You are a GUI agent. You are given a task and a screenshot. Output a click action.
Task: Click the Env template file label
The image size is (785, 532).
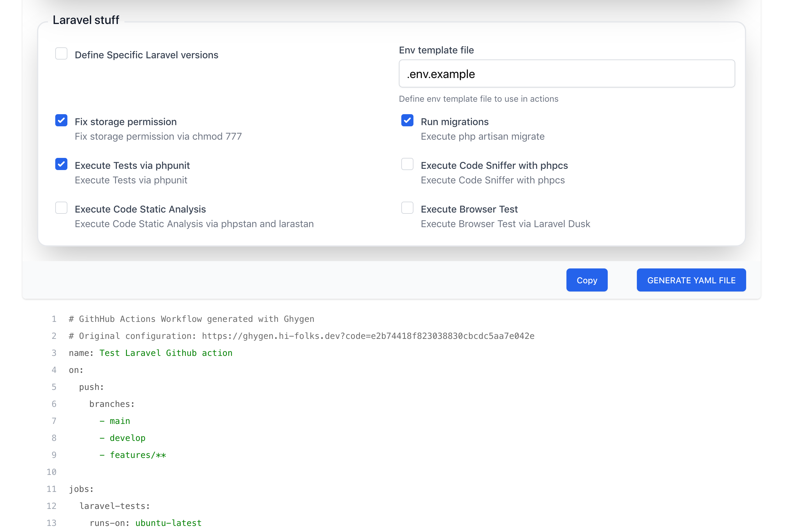(x=437, y=50)
